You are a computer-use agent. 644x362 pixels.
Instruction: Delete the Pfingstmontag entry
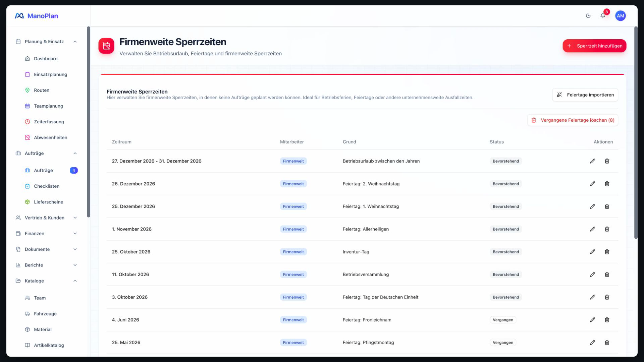click(x=607, y=343)
